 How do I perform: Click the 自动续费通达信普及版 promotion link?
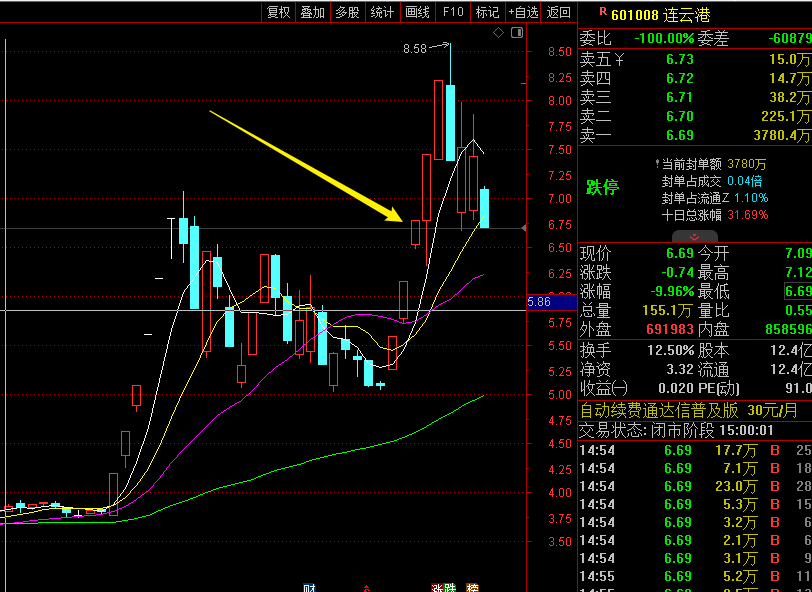pos(659,410)
